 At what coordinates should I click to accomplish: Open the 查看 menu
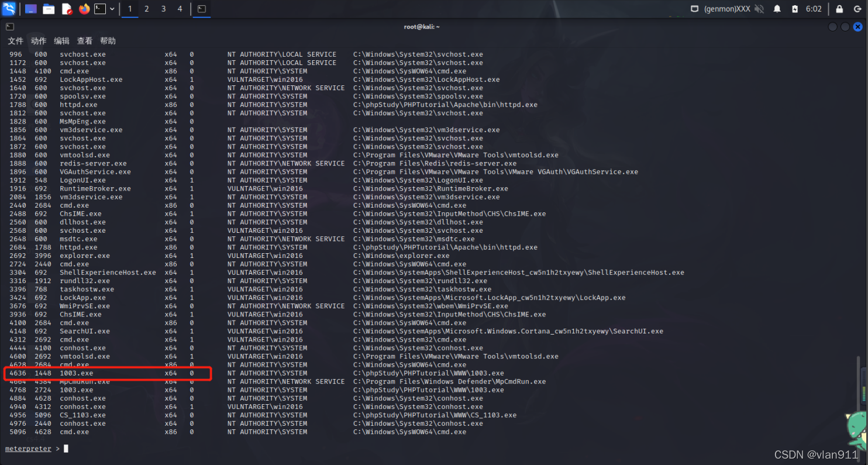click(x=85, y=41)
